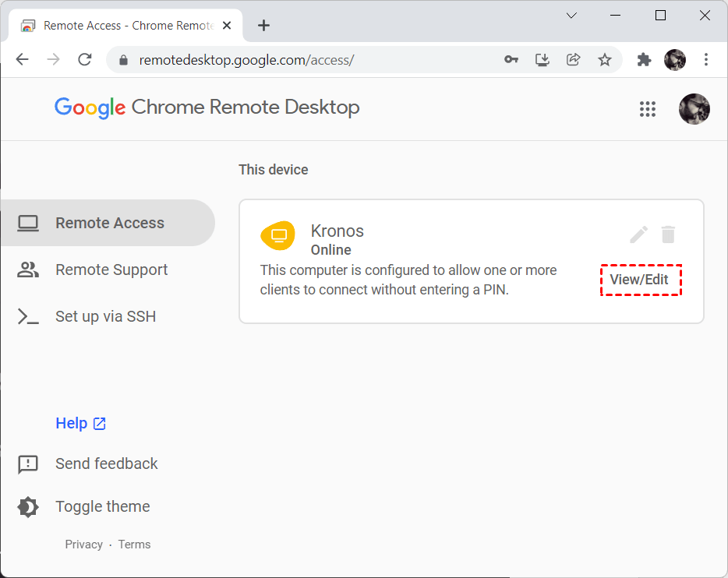Open the Chrome extensions puzzle icon
This screenshot has width=728, height=578.
pos(644,60)
